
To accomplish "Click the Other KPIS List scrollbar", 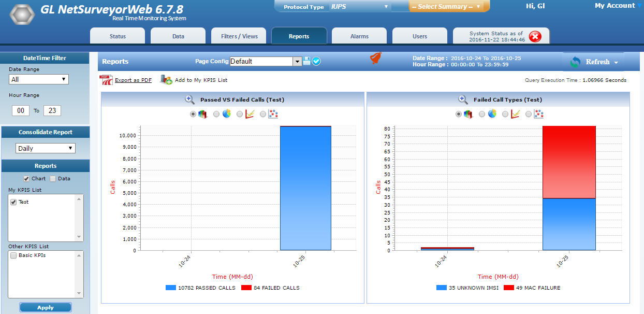I will [80, 274].
